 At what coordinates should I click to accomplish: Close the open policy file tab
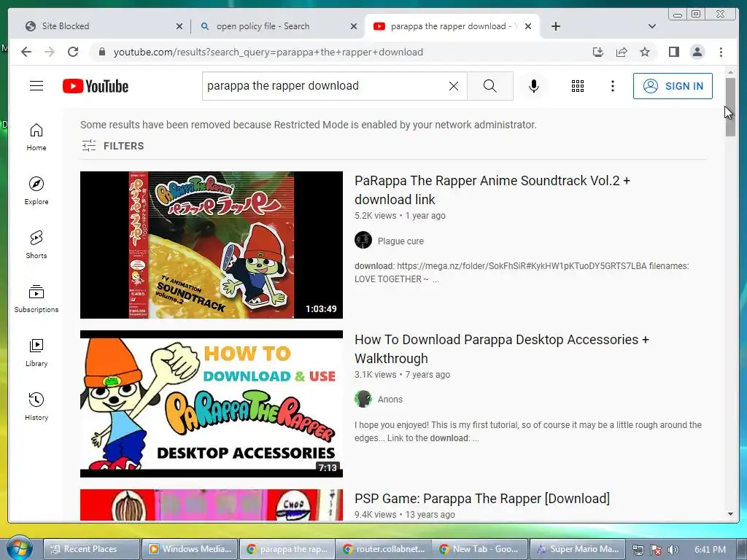(x=354, y=26)
